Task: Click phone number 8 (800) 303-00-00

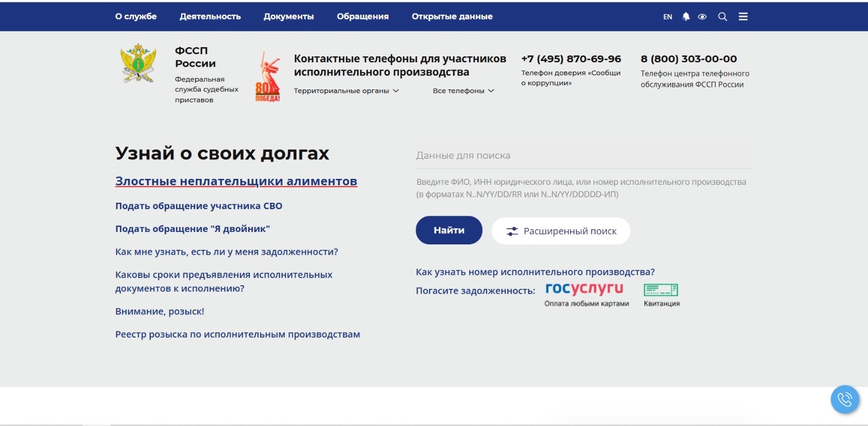Action: pyautogui.click(x=689, y=59)
